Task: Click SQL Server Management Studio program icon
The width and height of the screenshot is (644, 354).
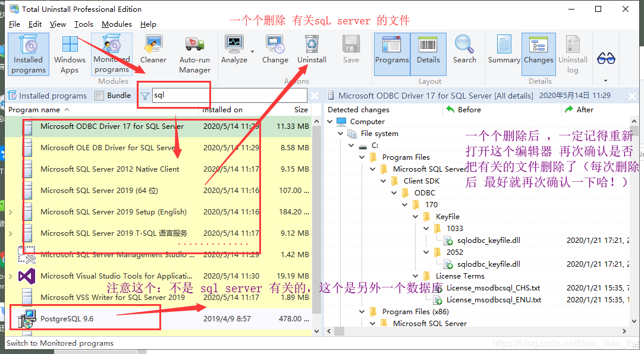Action: [x=27, y=255]
